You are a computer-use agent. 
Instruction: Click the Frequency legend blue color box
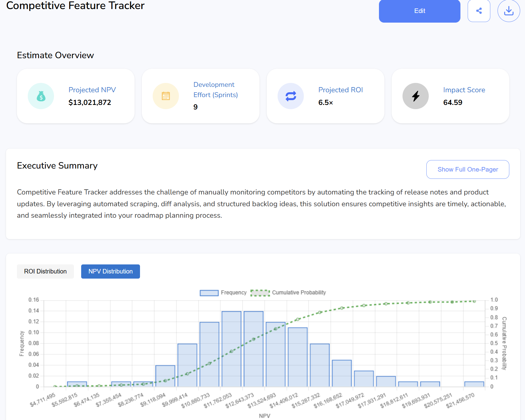[x=209, y=293]
